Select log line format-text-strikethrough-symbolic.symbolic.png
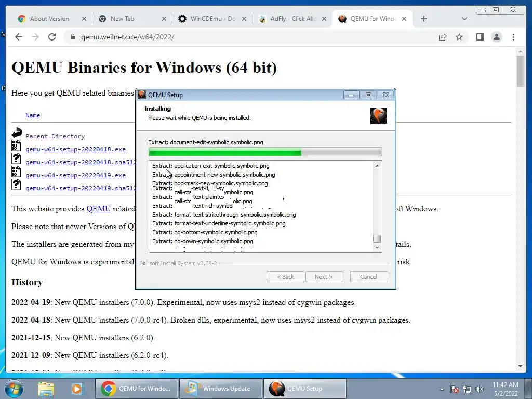This screenshot has width=532, height=399. tap(224, 215)
